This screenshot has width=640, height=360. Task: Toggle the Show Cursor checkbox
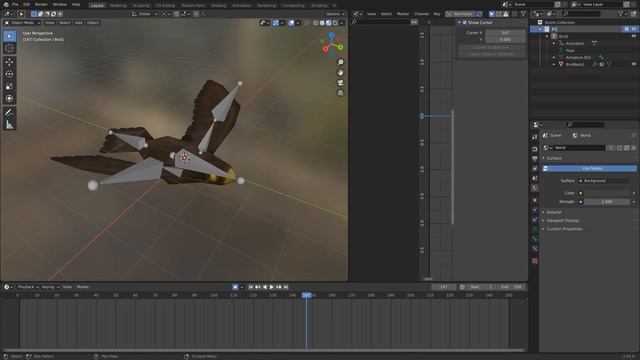coord(464,22)
